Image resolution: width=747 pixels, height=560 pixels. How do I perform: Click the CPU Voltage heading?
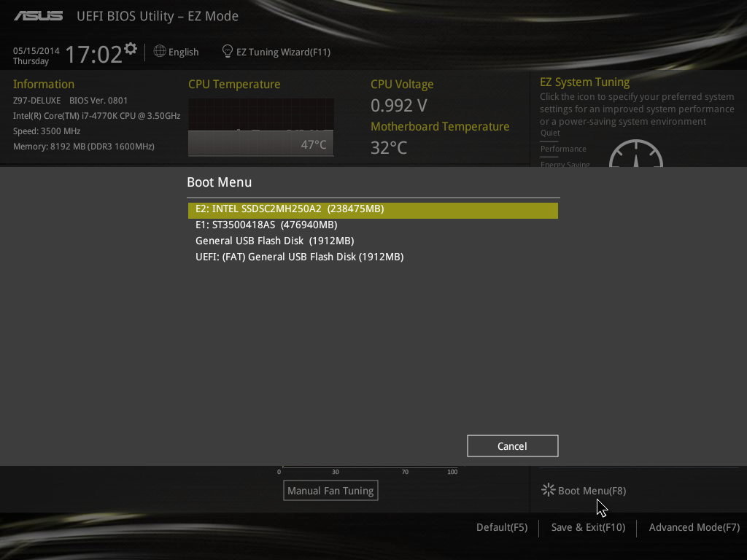tap(402, 85)
